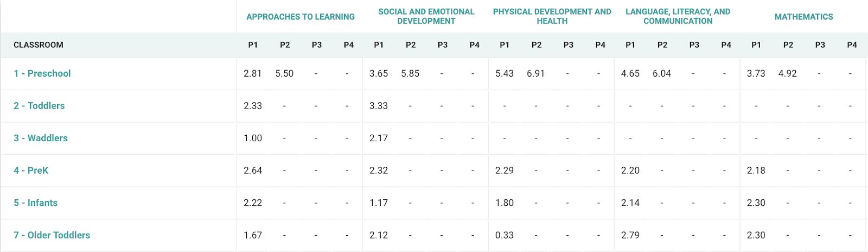The image size is (868, 252).
Task: Click the Physical Development and Health heading
Action: click(552, 16)
